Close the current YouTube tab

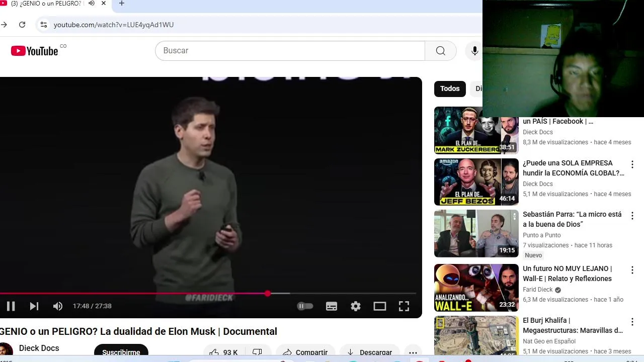pos(104,4)
